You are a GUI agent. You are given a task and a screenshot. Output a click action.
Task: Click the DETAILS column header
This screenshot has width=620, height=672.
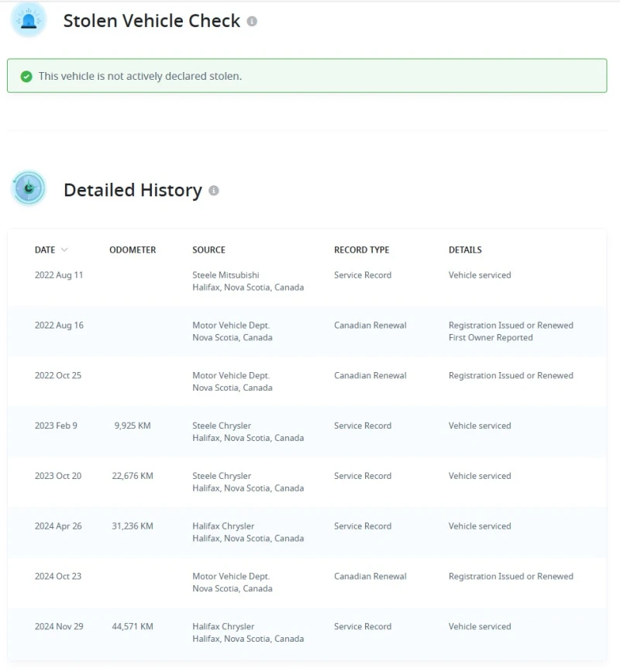pyautogui.click(x=465, y=250)
